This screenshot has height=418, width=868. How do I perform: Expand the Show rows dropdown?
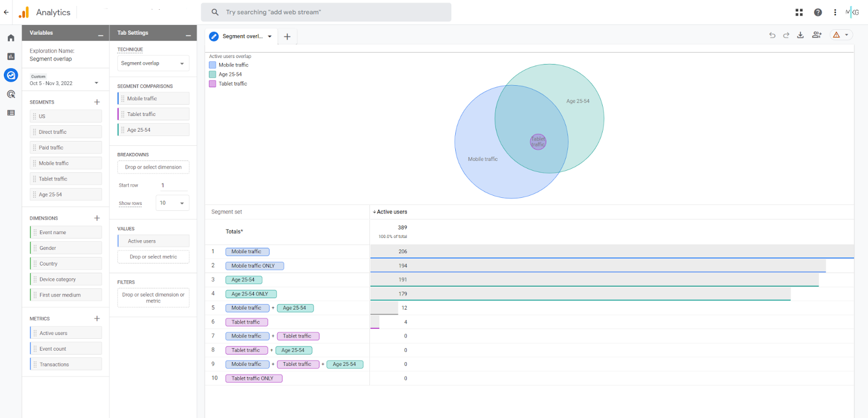[173, 203]
